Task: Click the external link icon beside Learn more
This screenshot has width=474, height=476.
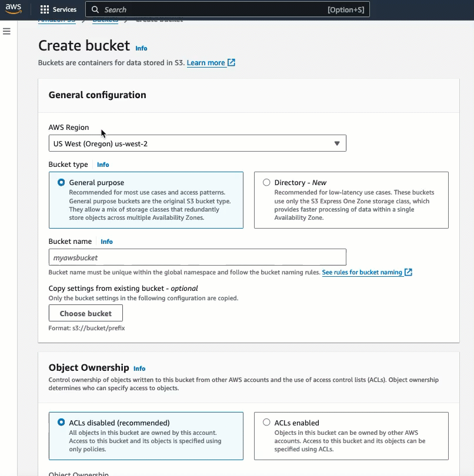Action: tap(231, 62)
